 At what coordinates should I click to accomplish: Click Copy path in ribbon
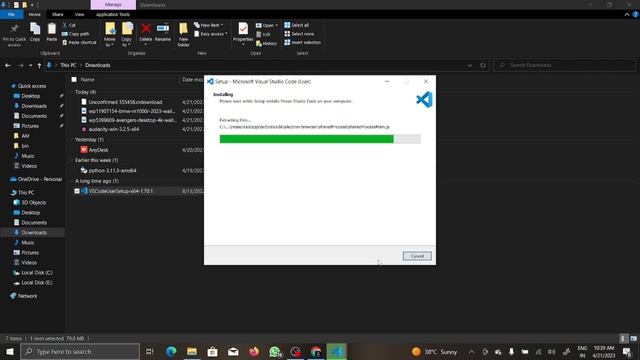click(76, 34)
